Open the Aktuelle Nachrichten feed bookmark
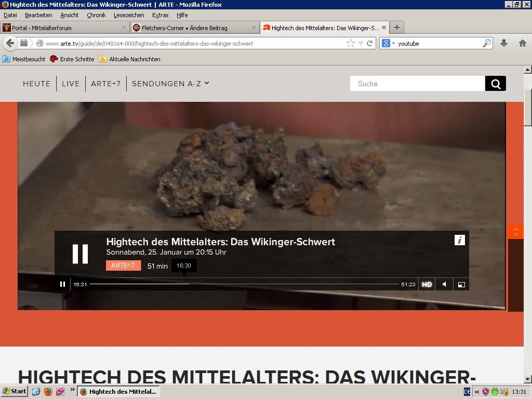The height and width of the screenshot is (399, 532). pyautogui.click(x=129, y=59)
